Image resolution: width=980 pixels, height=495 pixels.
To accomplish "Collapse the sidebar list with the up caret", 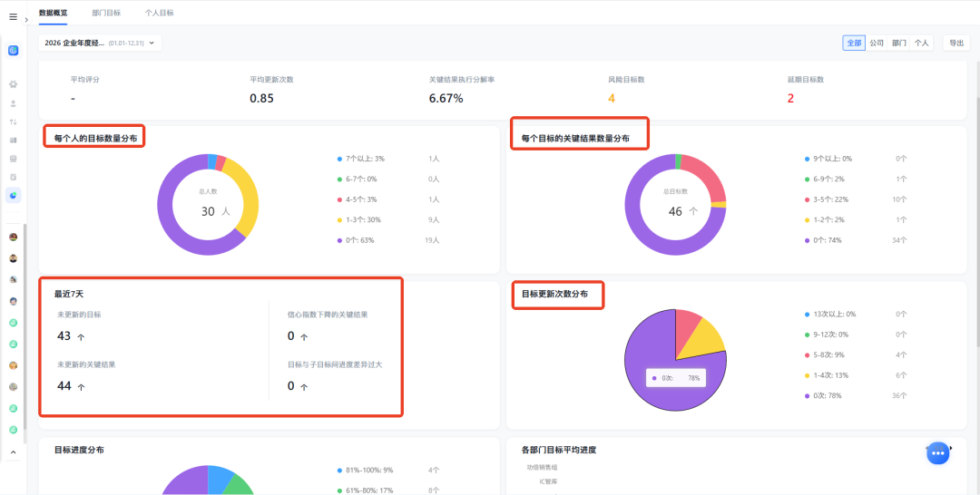I will (x=13, y=451).
